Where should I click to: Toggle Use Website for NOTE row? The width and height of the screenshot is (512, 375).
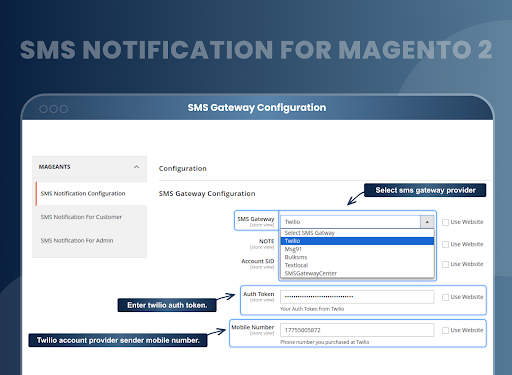click(x=445, y=244)
